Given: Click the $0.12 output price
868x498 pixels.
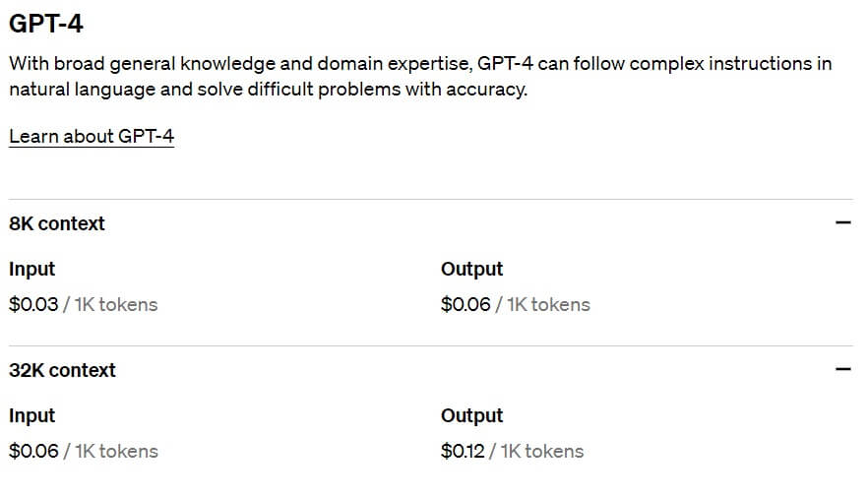Looking at the screenshot, I should point(463,451).
